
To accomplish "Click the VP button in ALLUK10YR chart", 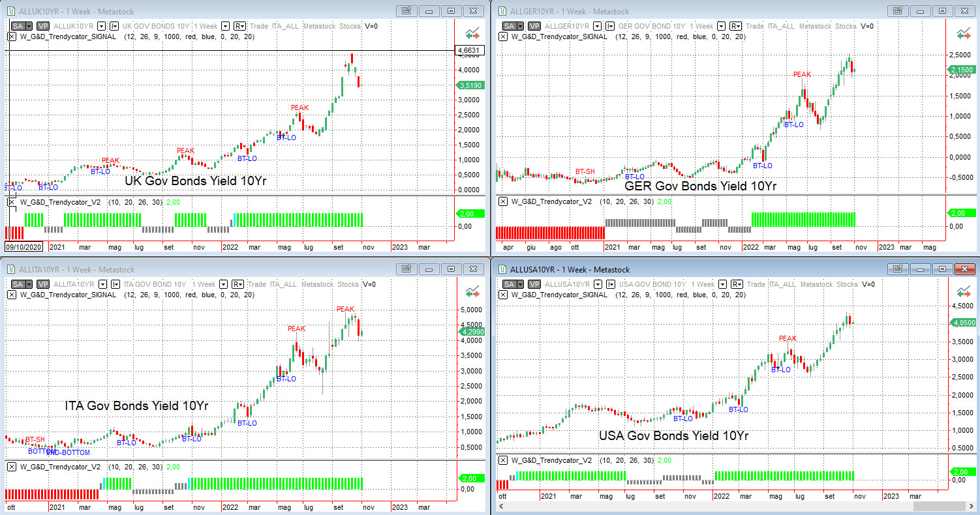I will 43,26.
